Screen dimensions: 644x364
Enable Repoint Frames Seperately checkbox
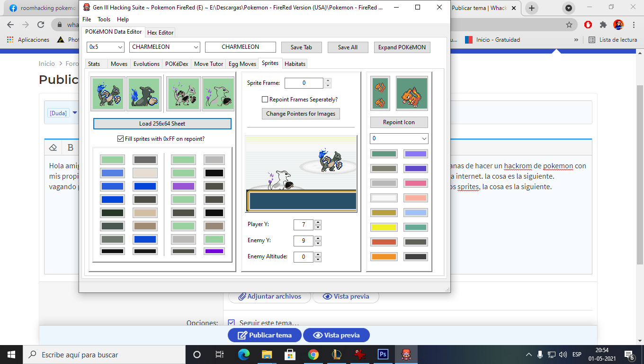[x=265, y=100]
